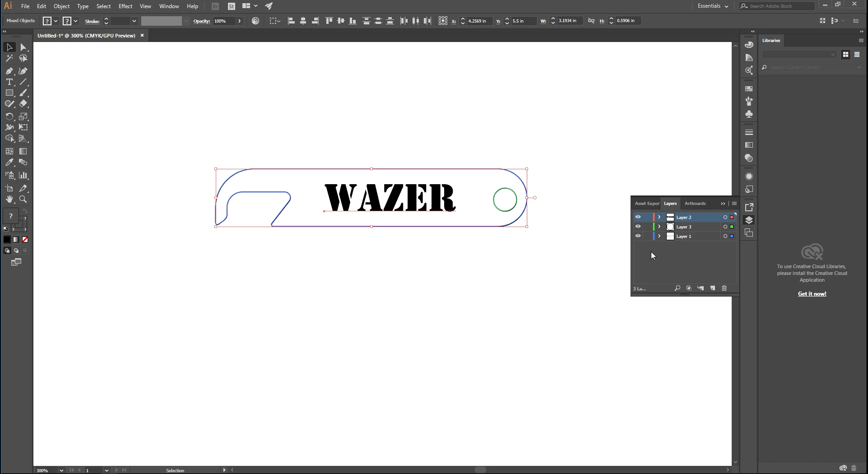Switch Libraries to list view
The image size is (868, 474).
[x=857, y=54]
